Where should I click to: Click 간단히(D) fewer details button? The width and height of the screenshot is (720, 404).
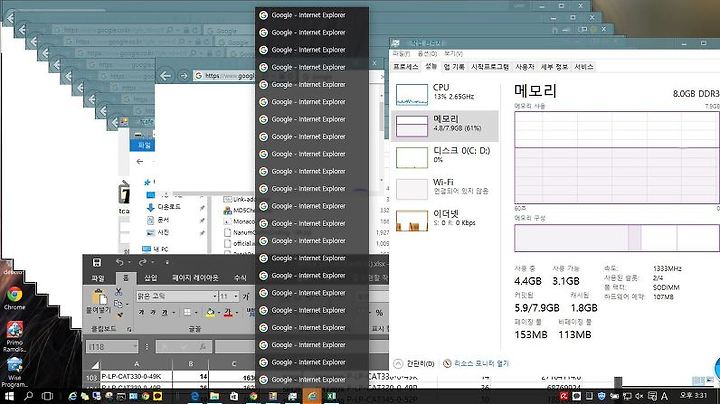(415, 364)
